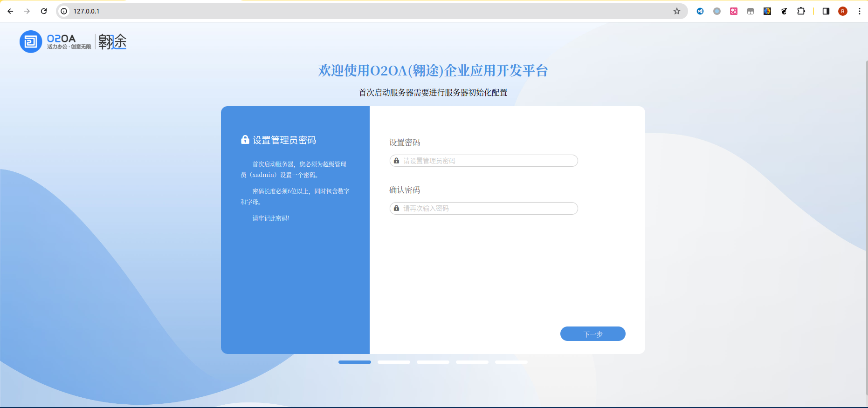Screen dimensions: 868x408
Task: Click the 下一步 next step button
Action: 592,334
